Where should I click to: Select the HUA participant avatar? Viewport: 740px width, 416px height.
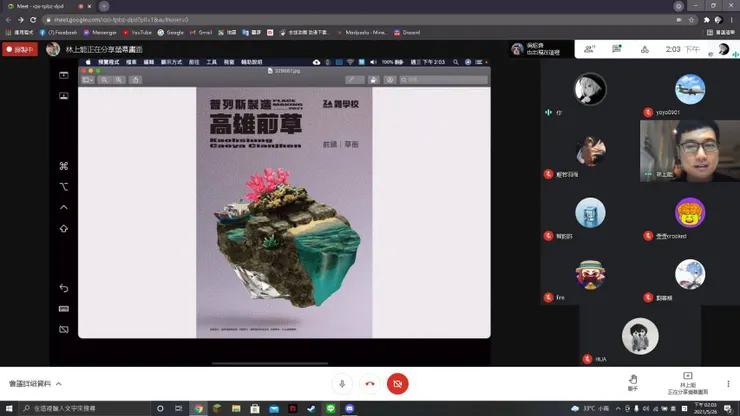pos(640,336)
